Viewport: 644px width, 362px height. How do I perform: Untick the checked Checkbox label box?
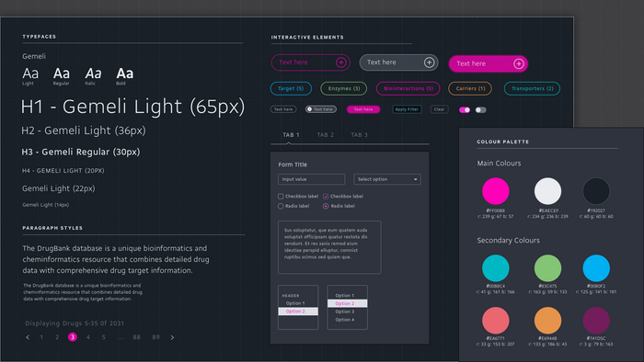326,197
